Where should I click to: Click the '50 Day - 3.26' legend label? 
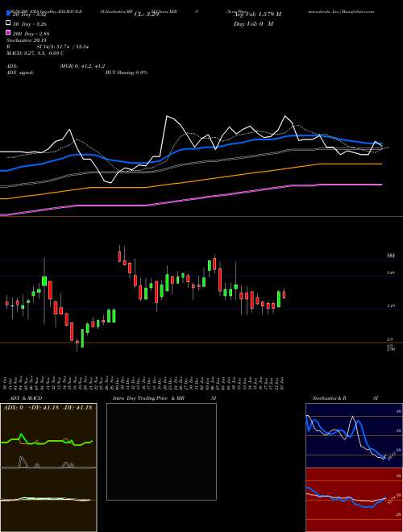tap(30, 23)
